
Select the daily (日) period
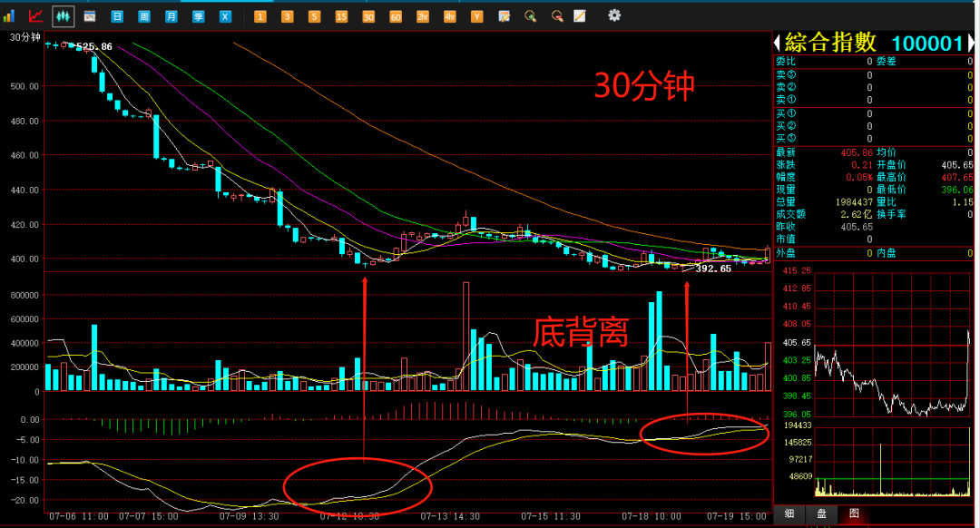click(x=117, y=17)
